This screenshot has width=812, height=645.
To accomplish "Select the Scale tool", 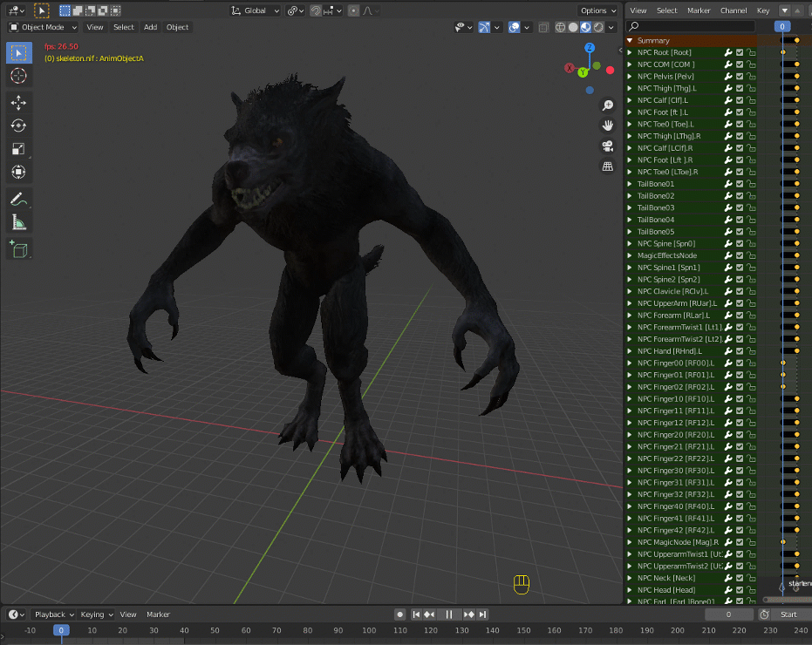I will 18,148.
